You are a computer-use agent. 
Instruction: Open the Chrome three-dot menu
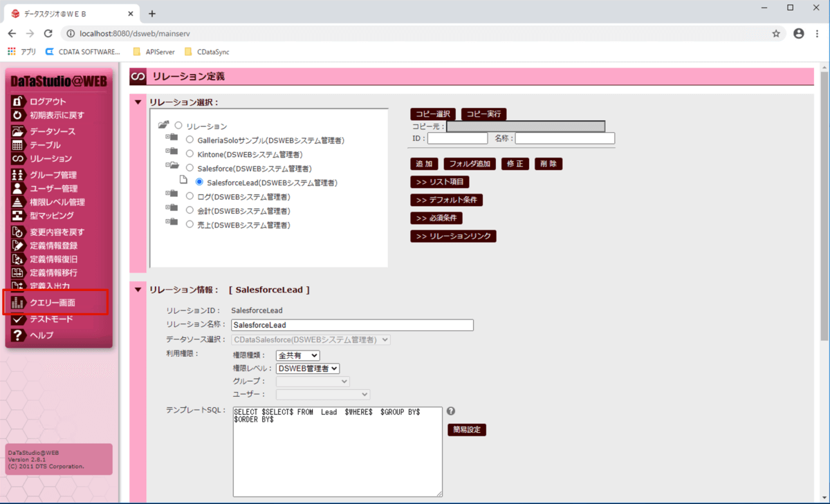(818, 33)
